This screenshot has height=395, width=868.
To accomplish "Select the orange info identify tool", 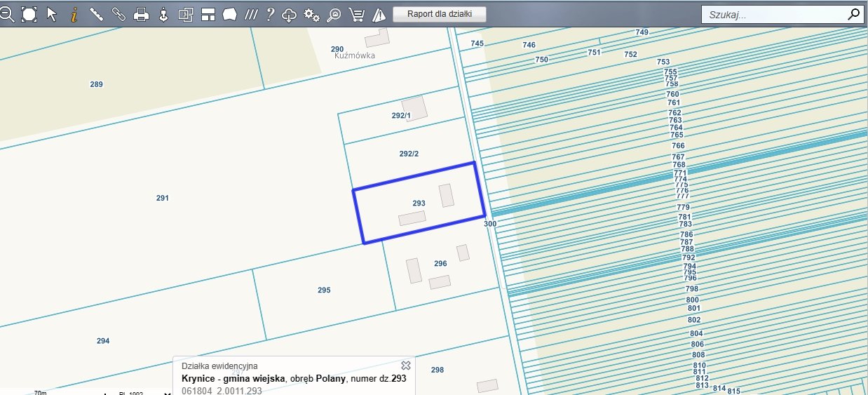I will pyautogui.click(x=74, y=14).
